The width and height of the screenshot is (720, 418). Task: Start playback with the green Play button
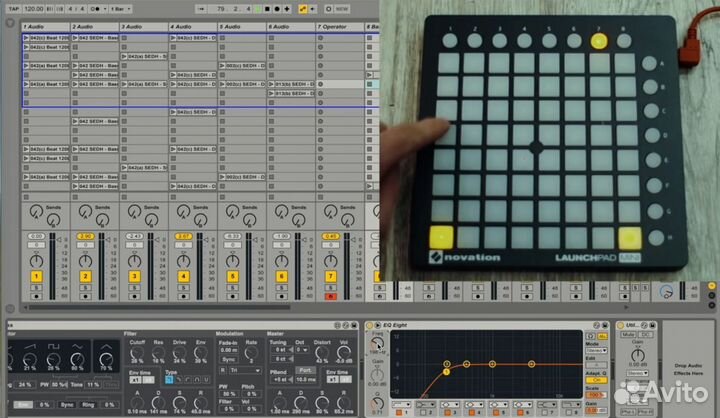pos(258,9)
